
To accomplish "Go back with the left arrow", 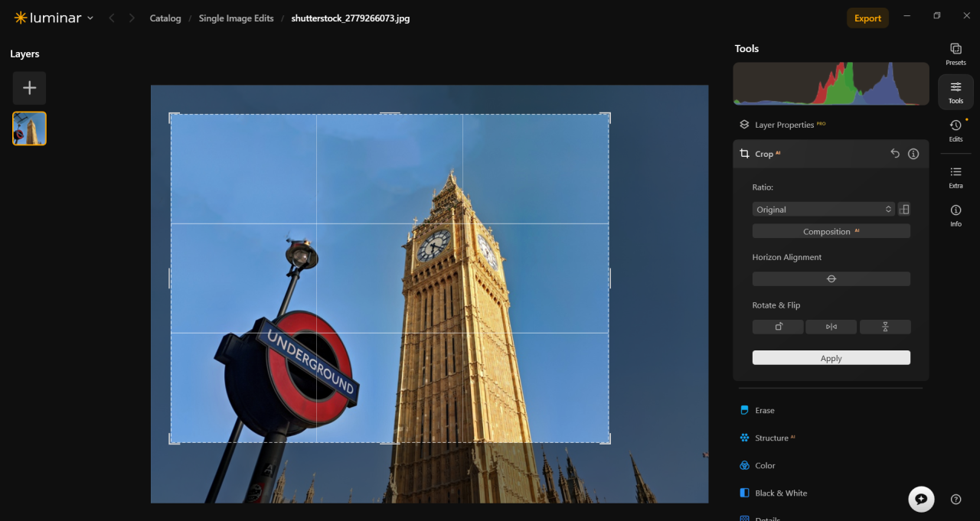I will pyautogui.click(x=112, y=18).
